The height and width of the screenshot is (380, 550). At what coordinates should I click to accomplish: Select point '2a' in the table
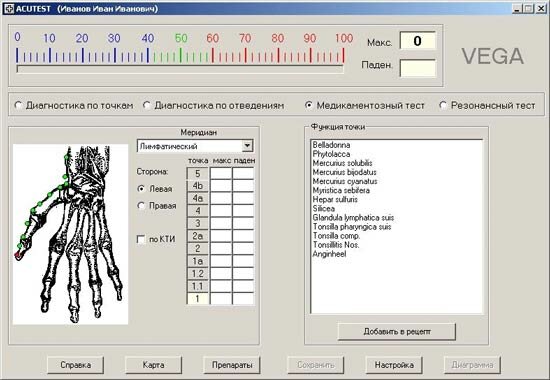(197, 236)
